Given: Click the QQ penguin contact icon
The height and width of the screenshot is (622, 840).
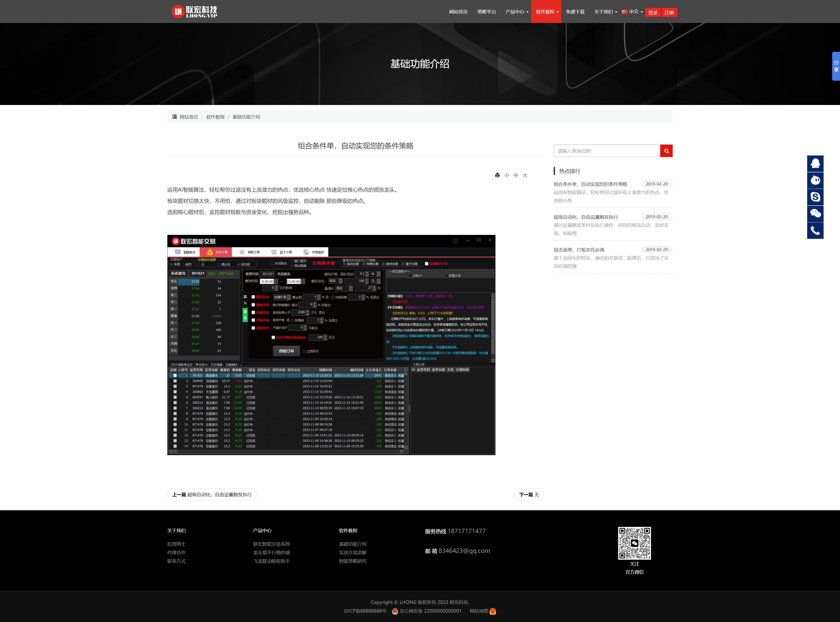Looking at the screenshot, I should [815, 163].
